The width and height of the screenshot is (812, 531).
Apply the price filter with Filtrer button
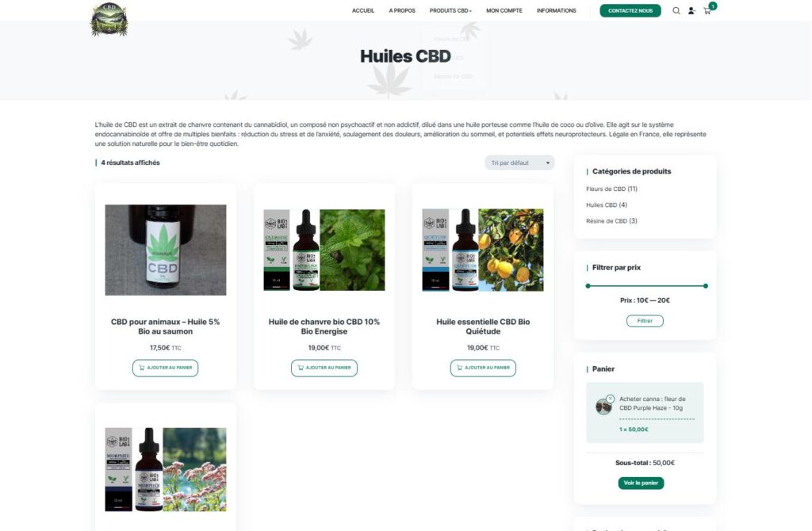[645, 321]
